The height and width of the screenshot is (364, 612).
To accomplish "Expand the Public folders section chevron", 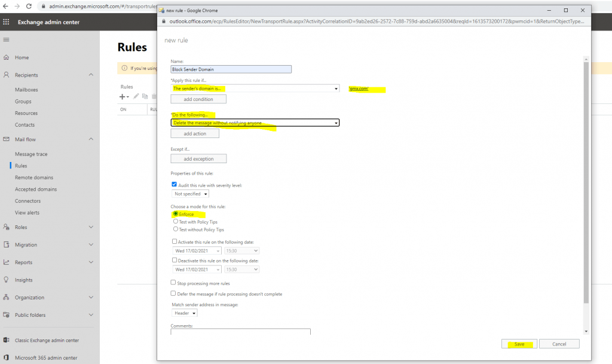I will (91, 315).
